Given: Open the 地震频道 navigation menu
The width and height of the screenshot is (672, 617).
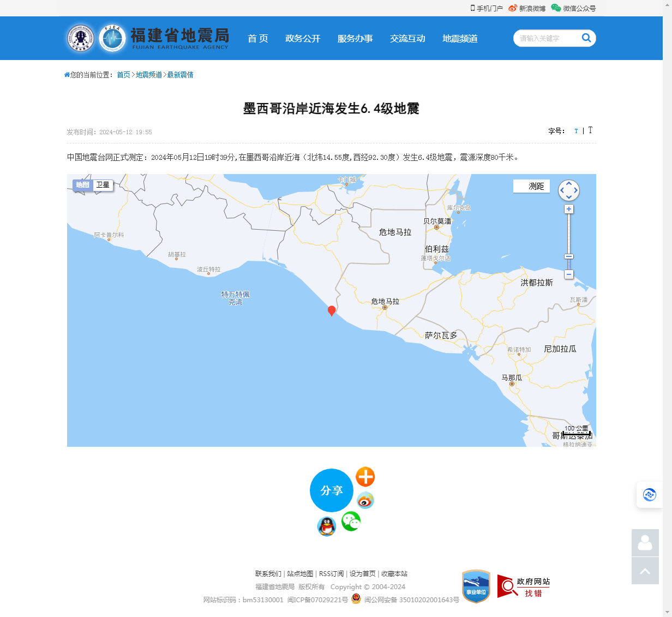Looking at the screenshot, I should 460,38.
